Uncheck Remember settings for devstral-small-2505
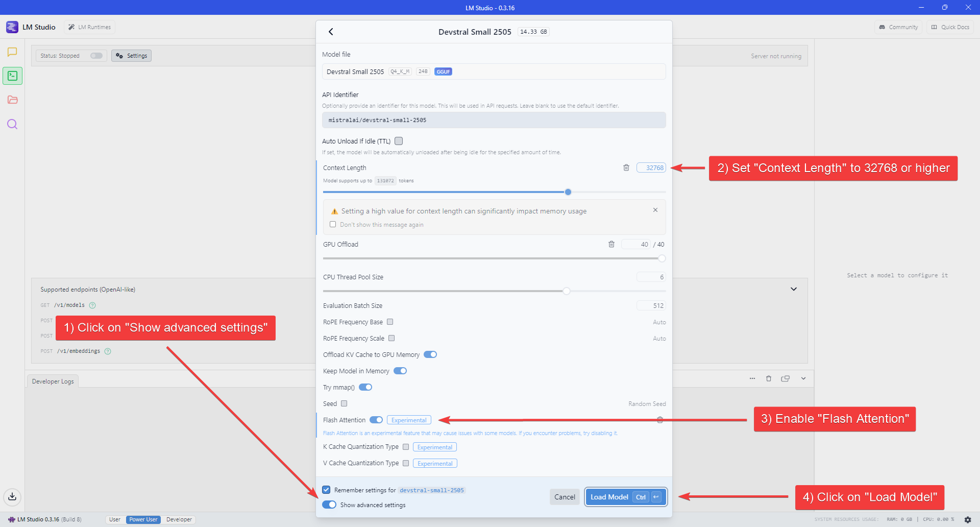 (326, 490)
